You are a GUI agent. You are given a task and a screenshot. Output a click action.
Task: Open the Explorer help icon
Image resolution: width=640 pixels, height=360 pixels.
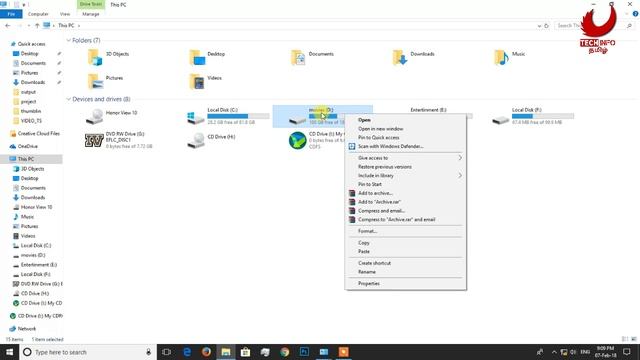click(x=635, y=14)
